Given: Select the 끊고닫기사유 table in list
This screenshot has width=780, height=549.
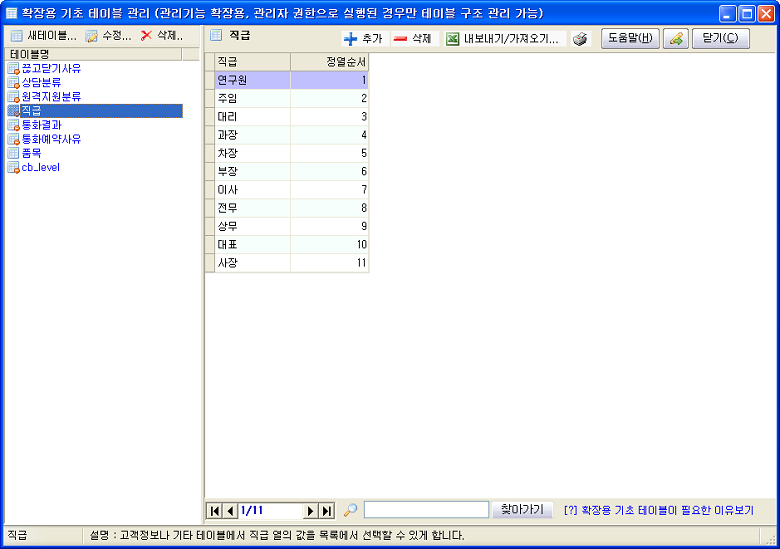Looking at the screenshot, I should 51,68.
